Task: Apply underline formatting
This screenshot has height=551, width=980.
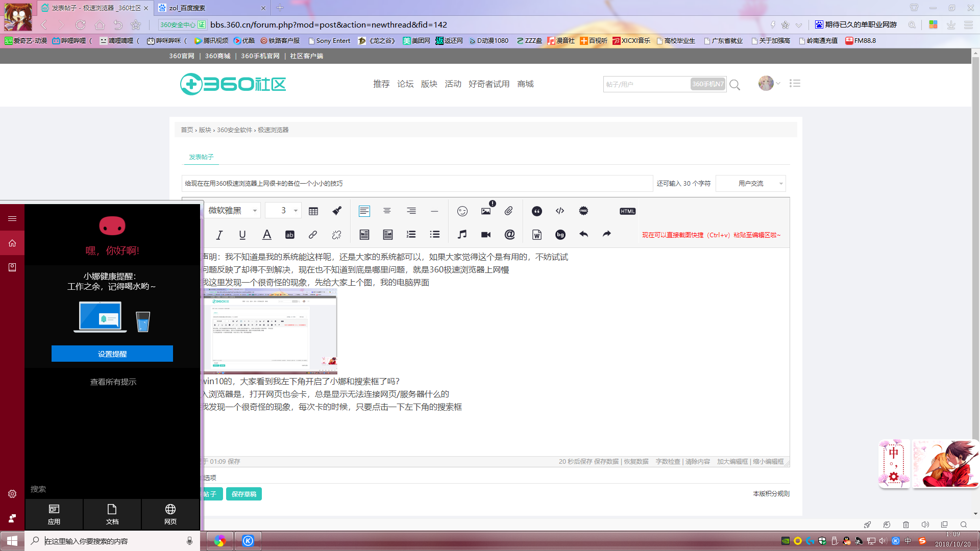Action: click(x=242, y=235)
